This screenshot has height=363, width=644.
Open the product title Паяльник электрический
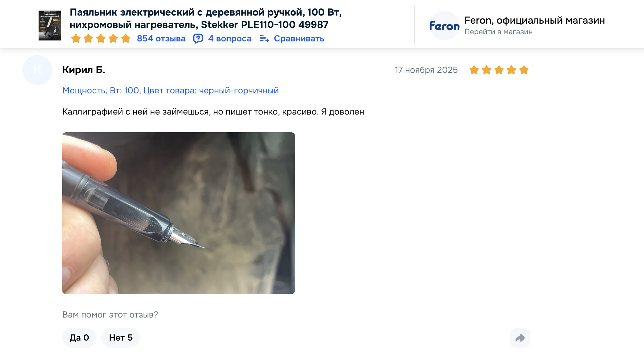click(x=206, y=18)
